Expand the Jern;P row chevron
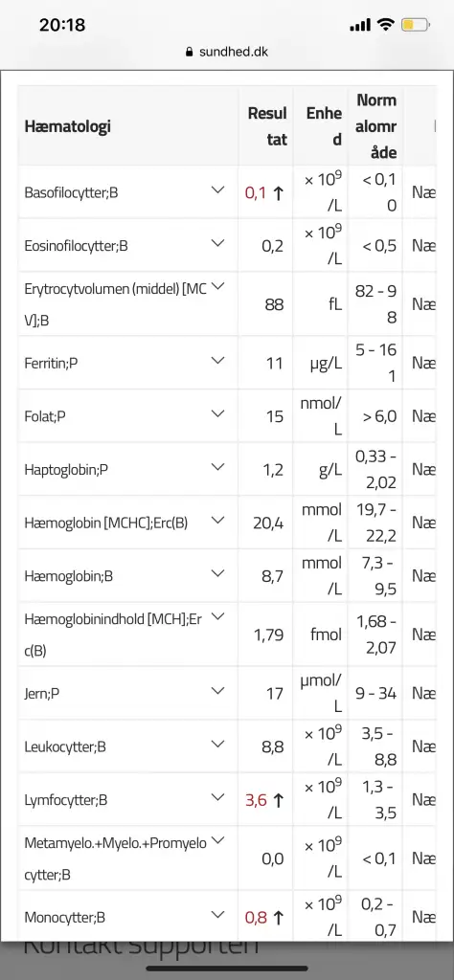454x980 pixels. click(217, 691)
